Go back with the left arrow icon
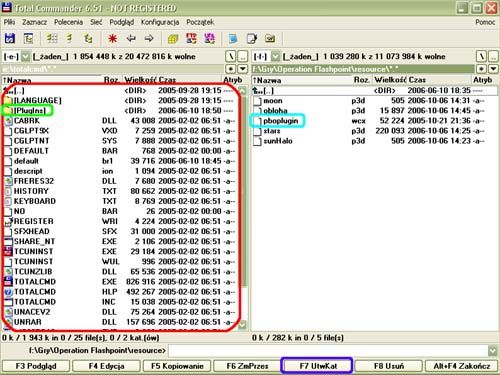This screenshot has height=375, width=500. coord(131,39)
